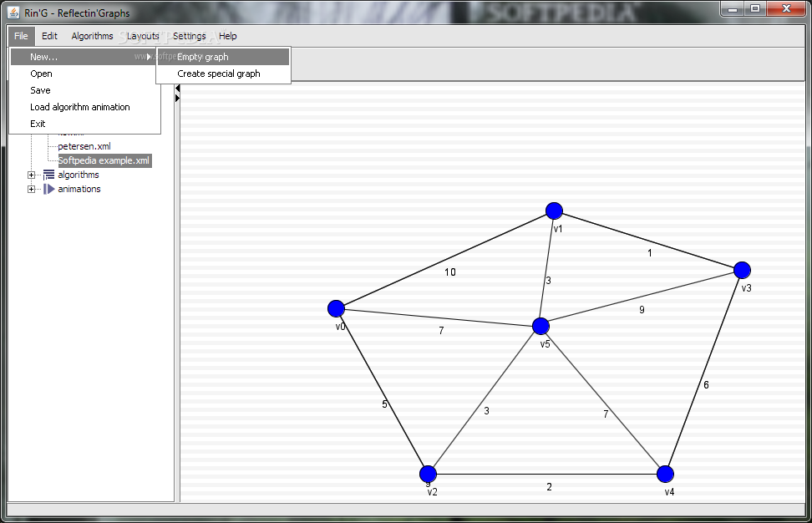Click edge weight 2 label
Viewport: 812px width, 523px height.
pyautogui.click(x=549, y=487)
